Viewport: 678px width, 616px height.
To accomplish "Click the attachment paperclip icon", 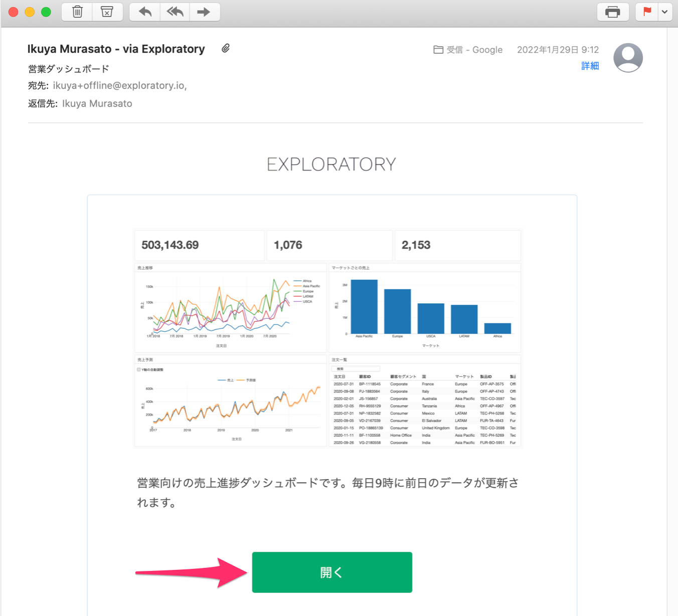I will pyautogui.click(x=226, y=48).
